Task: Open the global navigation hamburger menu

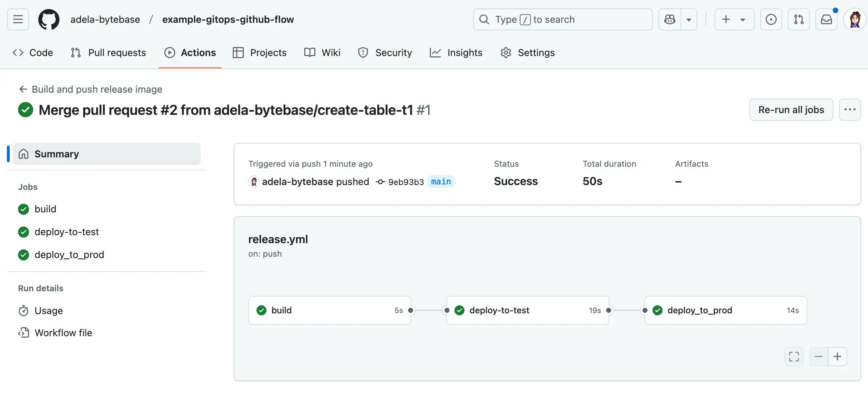Action: pos(17,19)
